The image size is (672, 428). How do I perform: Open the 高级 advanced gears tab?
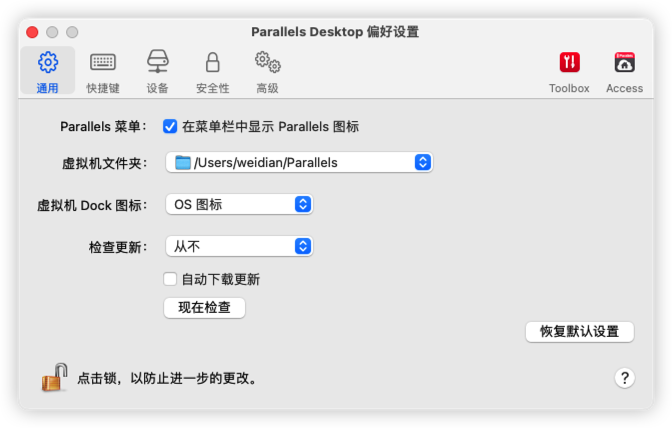(267, 71)
